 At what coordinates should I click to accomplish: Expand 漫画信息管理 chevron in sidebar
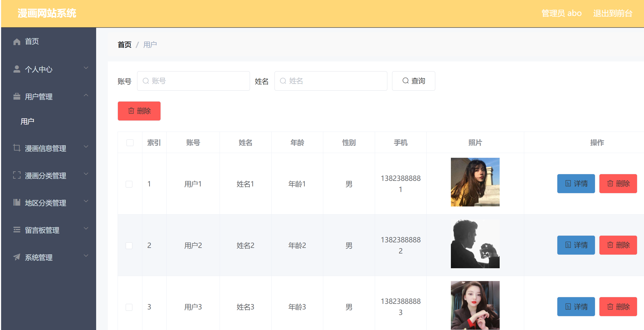tap(86, 147)
